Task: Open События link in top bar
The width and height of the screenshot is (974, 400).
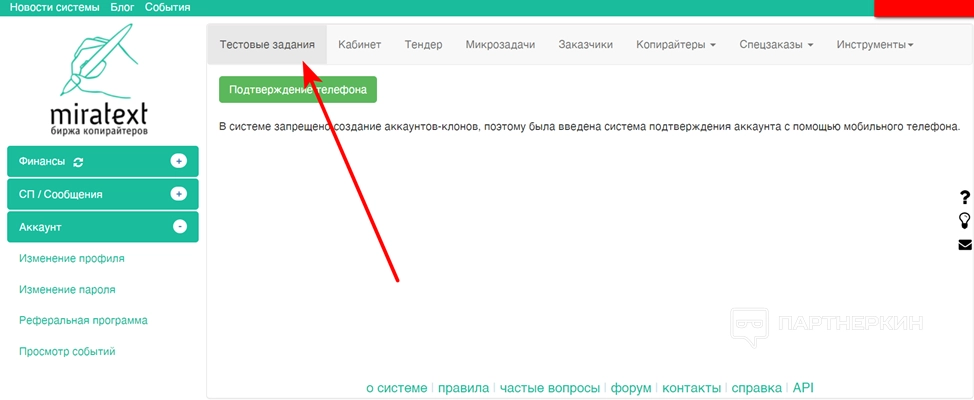Action: [168, 7]
